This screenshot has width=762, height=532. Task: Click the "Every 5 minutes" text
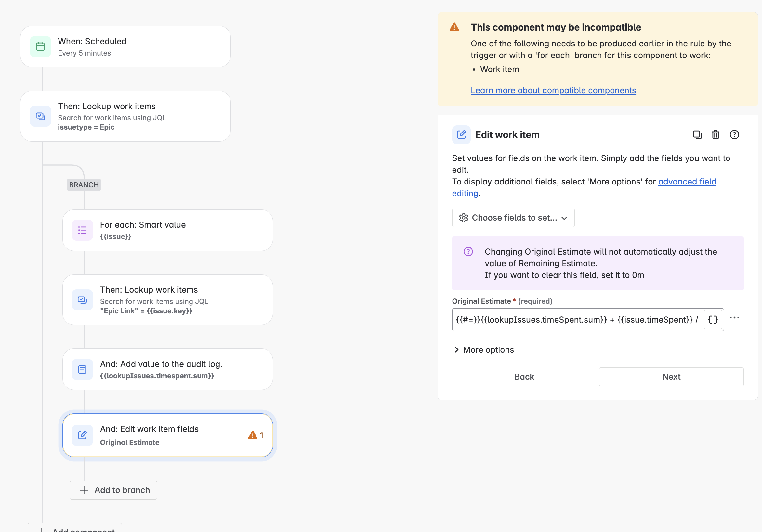tap(84, 53)
